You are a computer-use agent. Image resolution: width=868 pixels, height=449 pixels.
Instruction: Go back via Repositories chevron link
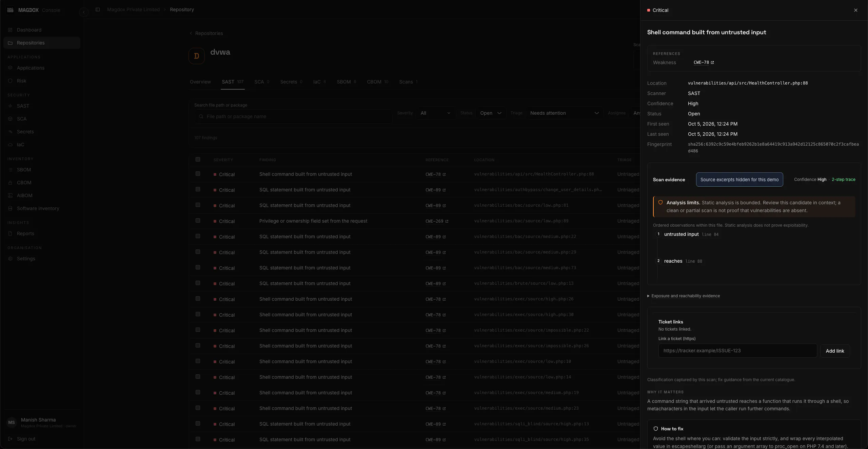click(x=206, y=33)
